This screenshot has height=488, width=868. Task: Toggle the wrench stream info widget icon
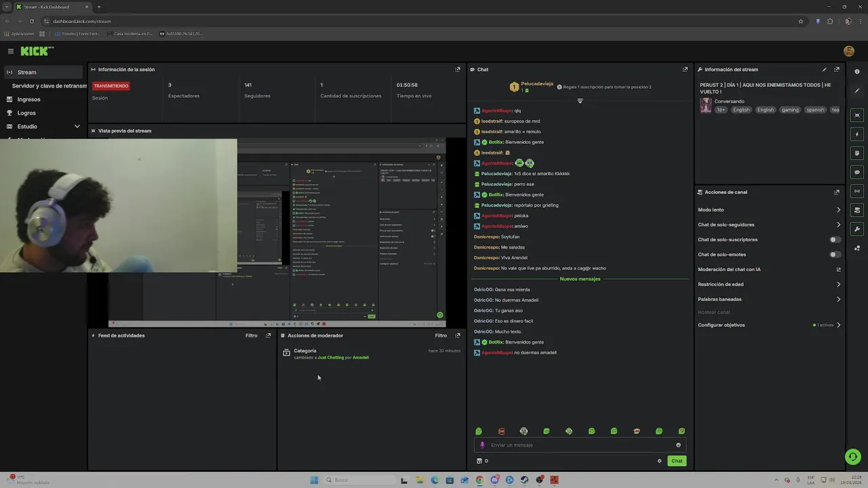tap(857, 229)
